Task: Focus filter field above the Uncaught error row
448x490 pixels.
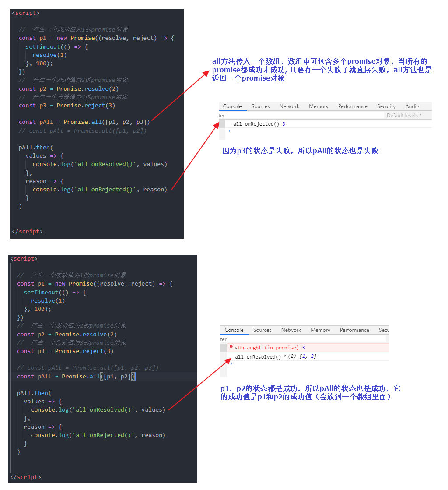Action: click(x=303, y=339)
